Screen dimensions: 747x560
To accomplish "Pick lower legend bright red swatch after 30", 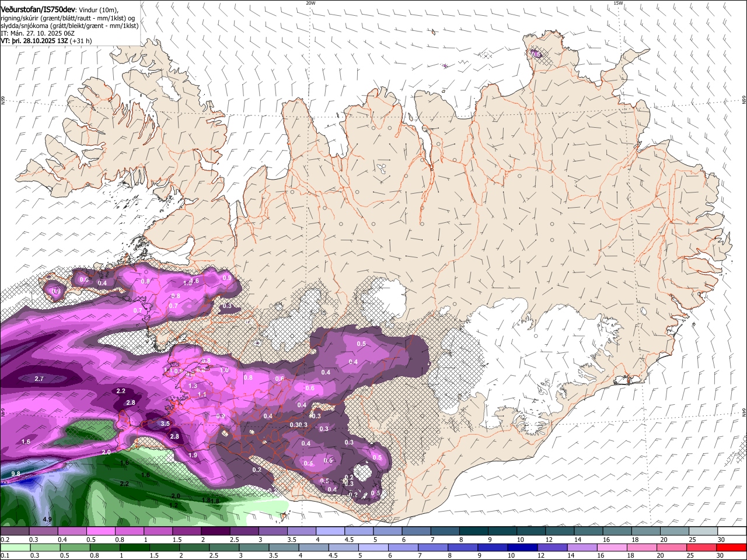I will tap(731, 548).
